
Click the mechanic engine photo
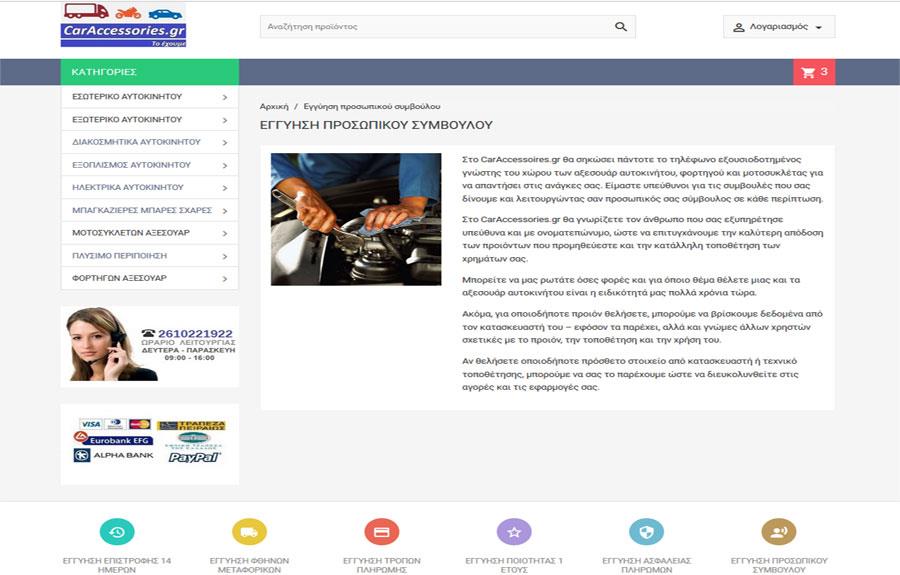click(x=356, y=219)
